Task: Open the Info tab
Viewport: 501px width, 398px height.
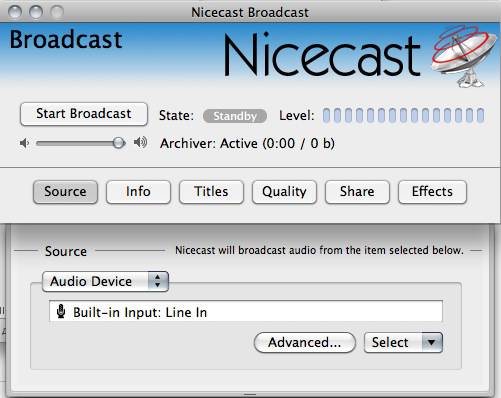Action: (138, 192)
